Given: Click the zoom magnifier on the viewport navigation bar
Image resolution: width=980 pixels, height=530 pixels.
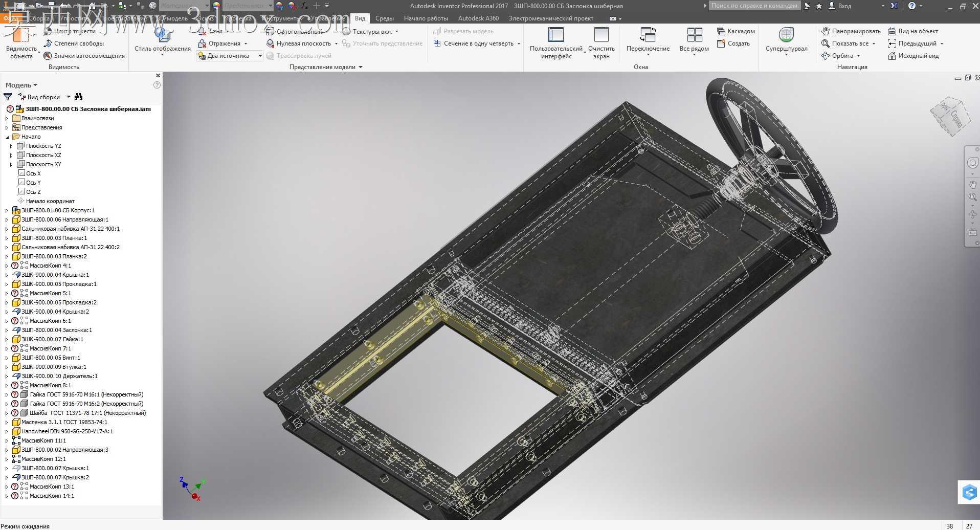Looking at the screenshot, I should pyautogui.click(x=972, y=197).
